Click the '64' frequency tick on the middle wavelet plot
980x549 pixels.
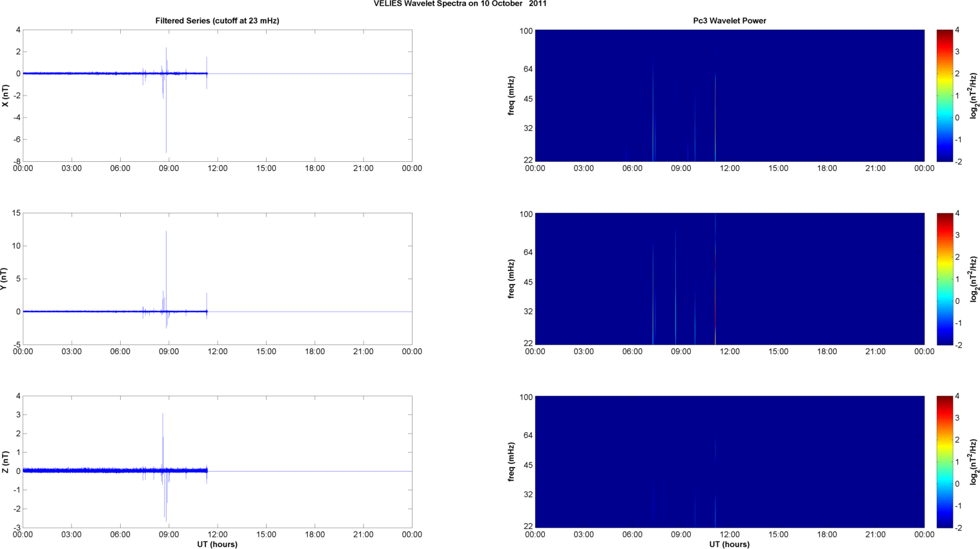pos(528,252)
